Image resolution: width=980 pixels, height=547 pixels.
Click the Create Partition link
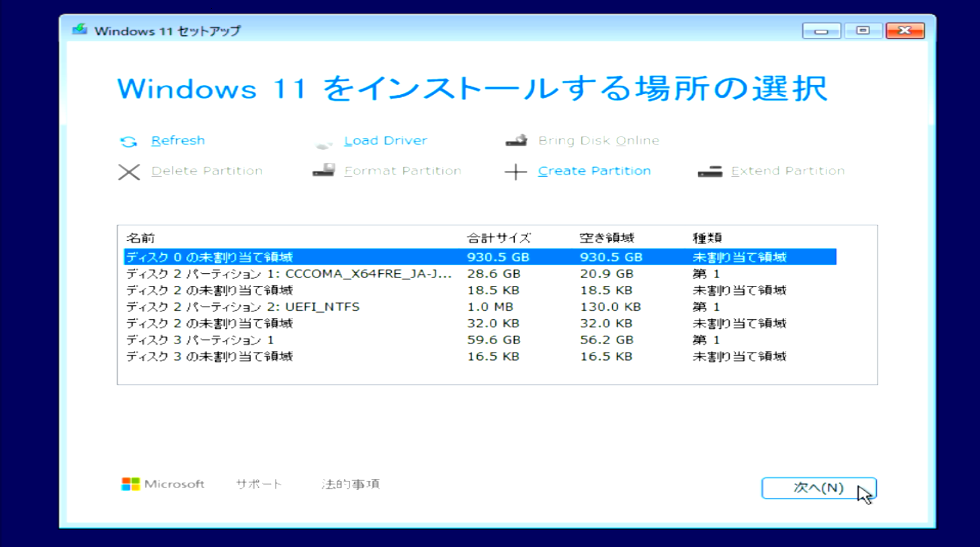pyautogui.click(x=594, y=171)
